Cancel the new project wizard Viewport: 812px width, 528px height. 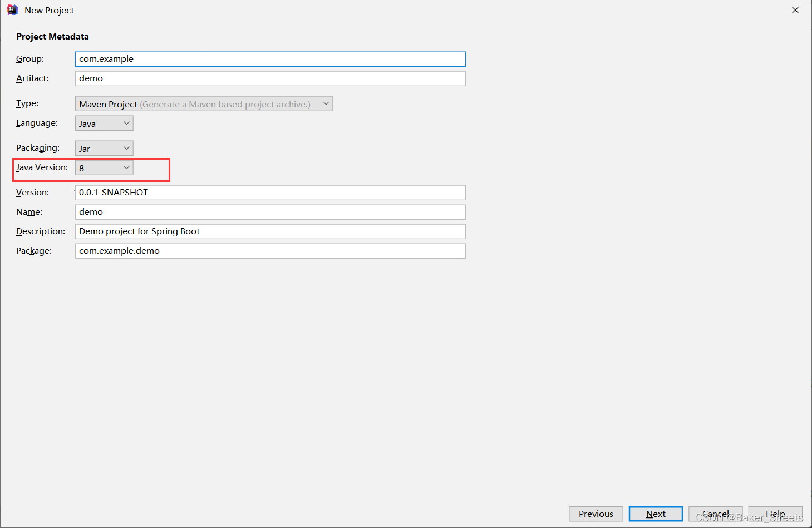(x=716, y=514)
